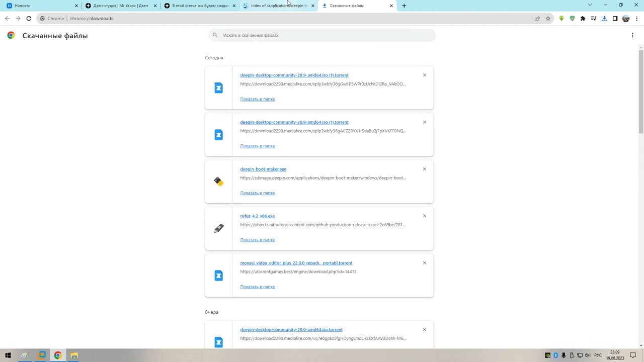The height and width of the screenshot is (362, 644).
Task: Close the Дзен-студия tab
Action: click(x=155, y=6)
